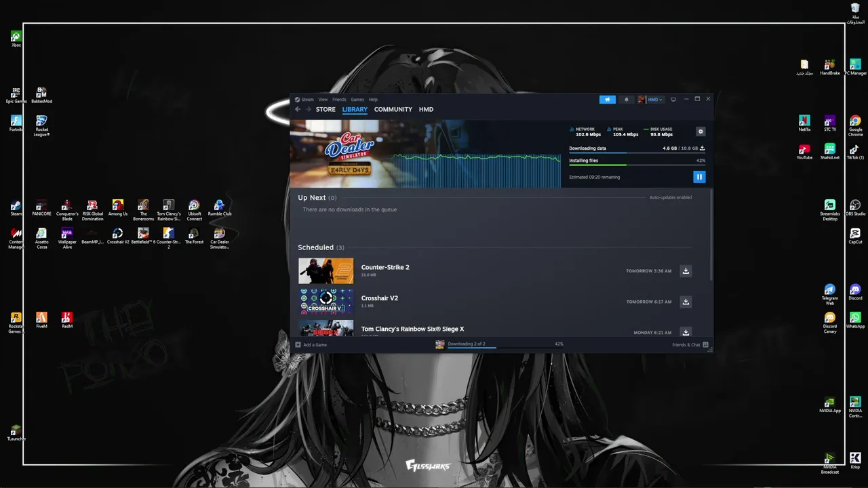Select the Krisp desktop icon

point(855,461)
